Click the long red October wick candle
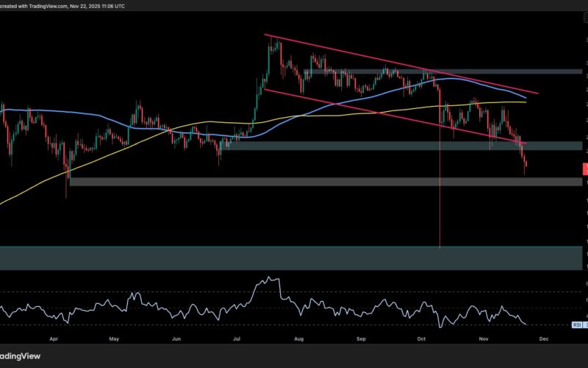 click(x=440, y=206)
